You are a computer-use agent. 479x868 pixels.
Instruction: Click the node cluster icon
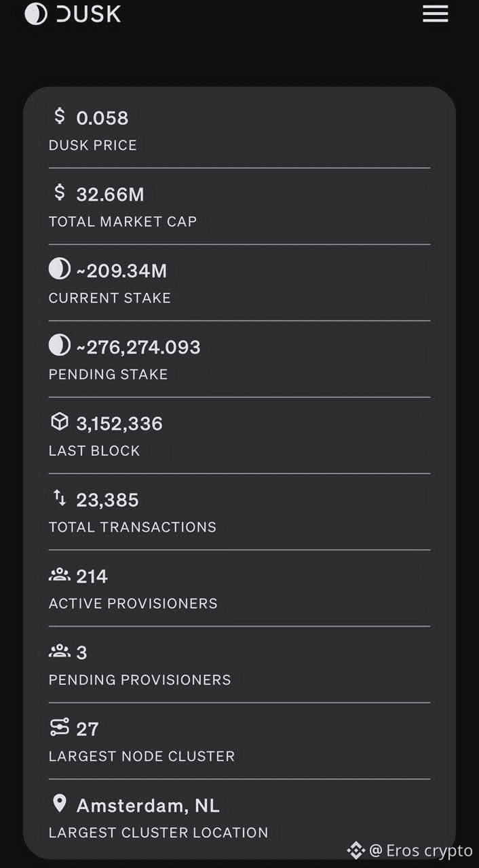[60, 728]
